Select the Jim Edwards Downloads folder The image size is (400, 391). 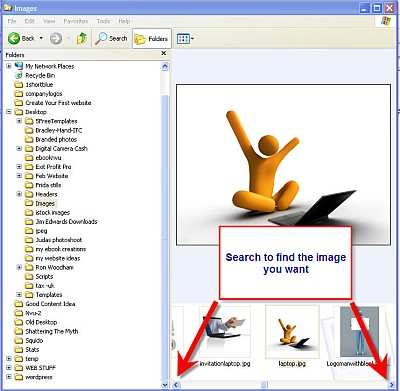tap(66, 221)
